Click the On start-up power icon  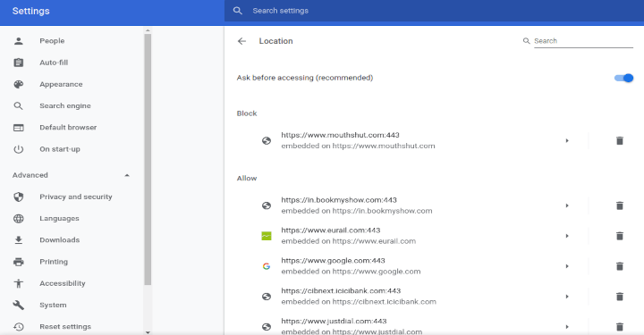pyautogui.click(x=19, y=149)
